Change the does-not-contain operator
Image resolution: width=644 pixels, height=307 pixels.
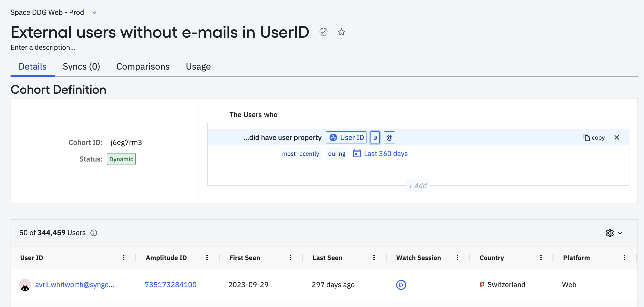375,138
